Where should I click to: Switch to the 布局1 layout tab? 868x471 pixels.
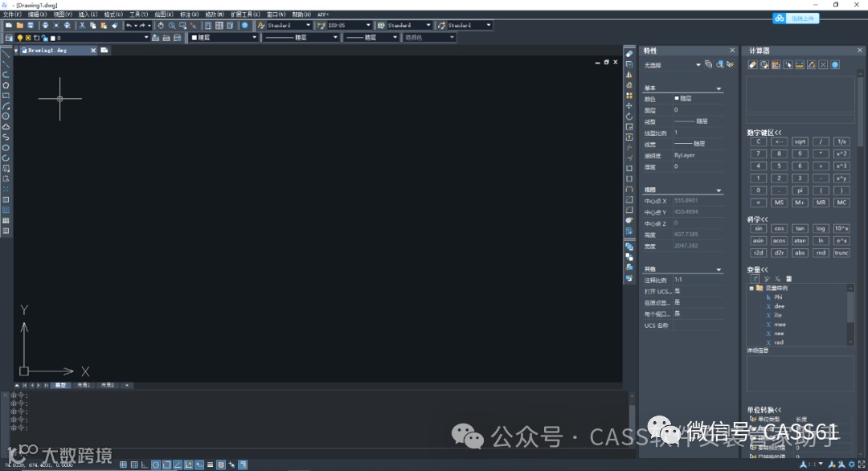click(x=84, y=385)
